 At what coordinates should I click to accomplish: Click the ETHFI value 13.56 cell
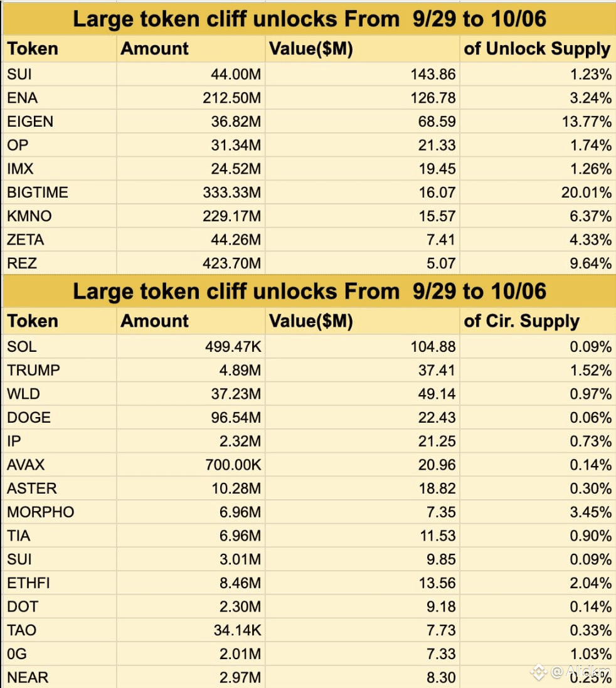363,583
